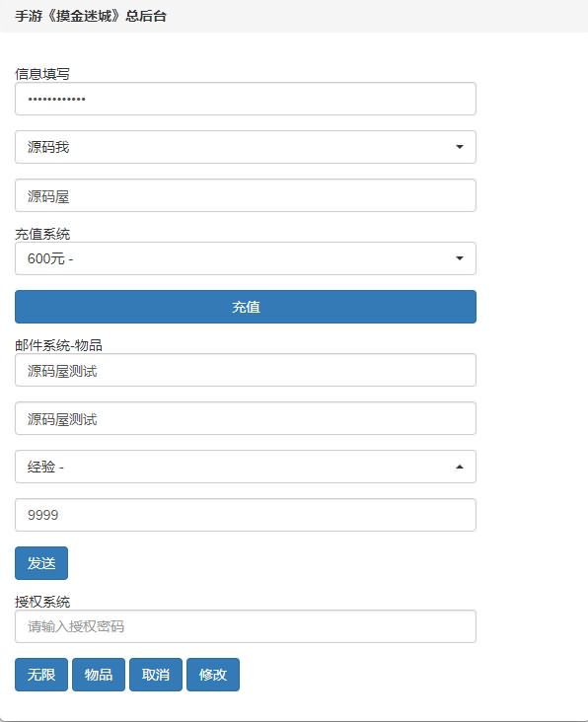
Task: Open the 经验 item type dropdown
Action: pos(246,467)
